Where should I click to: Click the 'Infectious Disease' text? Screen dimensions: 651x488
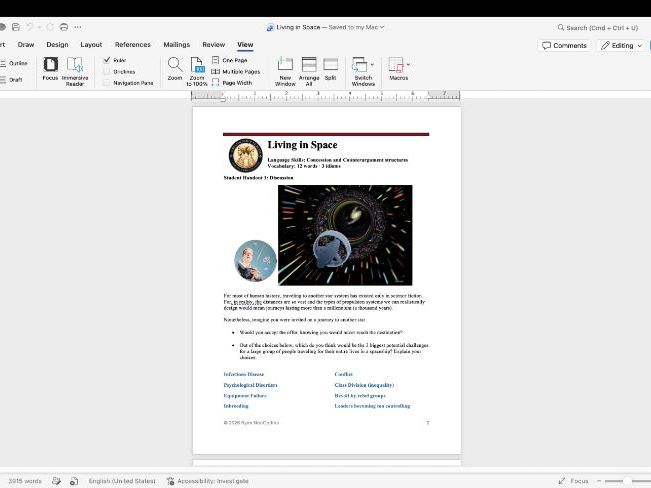244,374
